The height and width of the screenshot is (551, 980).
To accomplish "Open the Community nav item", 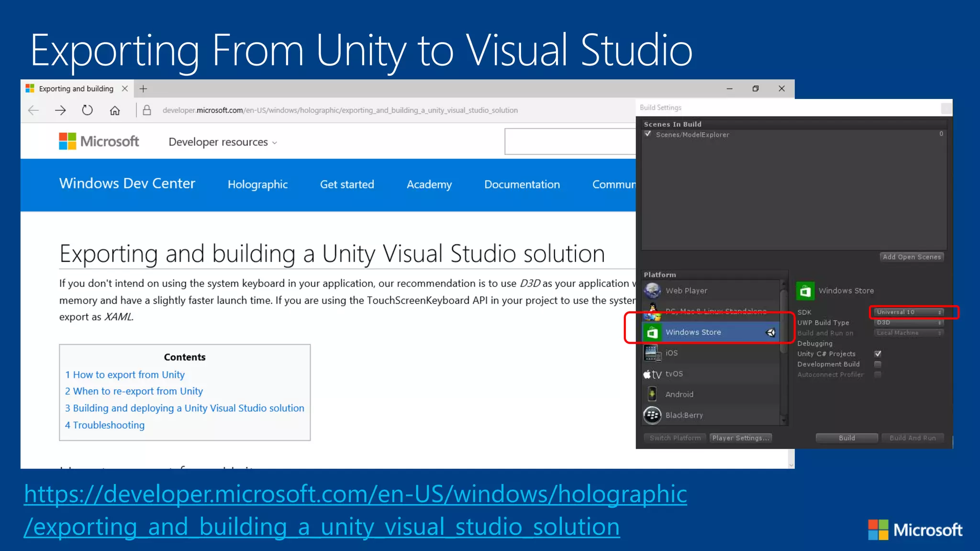I will (614, 185).
